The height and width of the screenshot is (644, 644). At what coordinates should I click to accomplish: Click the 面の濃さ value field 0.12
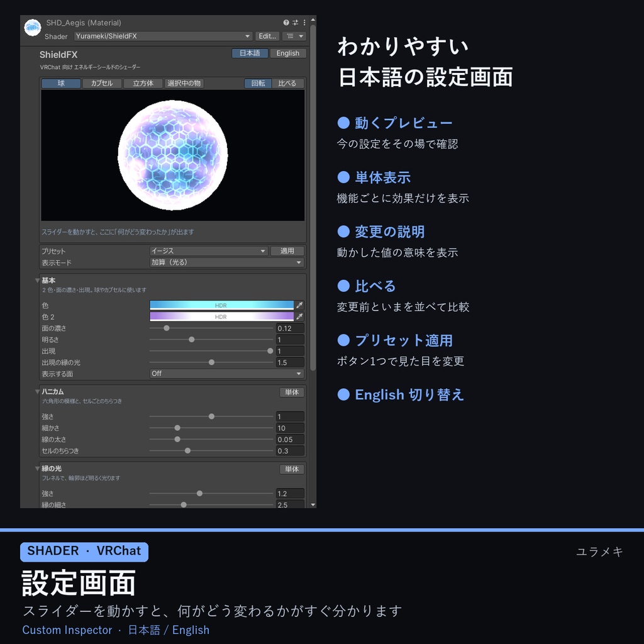pyautogui.click(x=290, y=328)
